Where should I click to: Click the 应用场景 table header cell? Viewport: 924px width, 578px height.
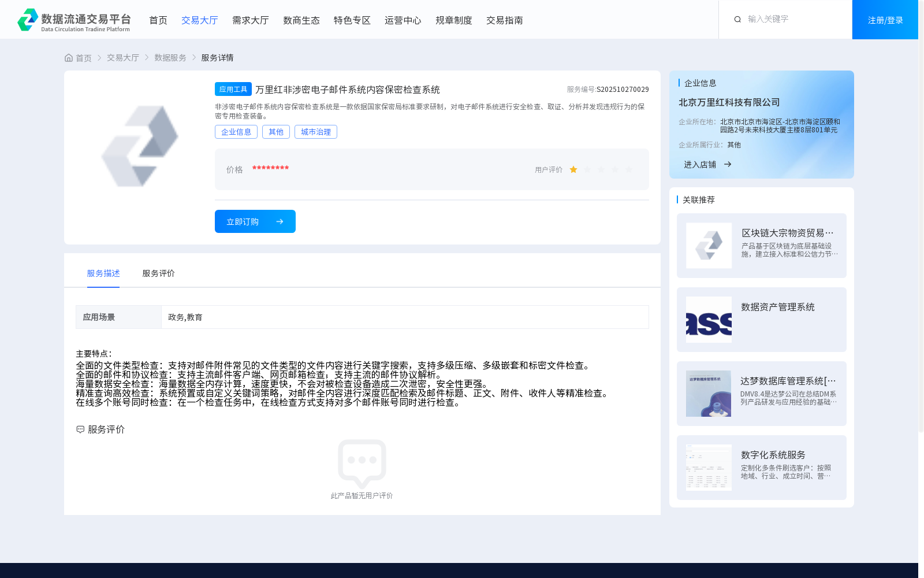[x=118, y=317]
